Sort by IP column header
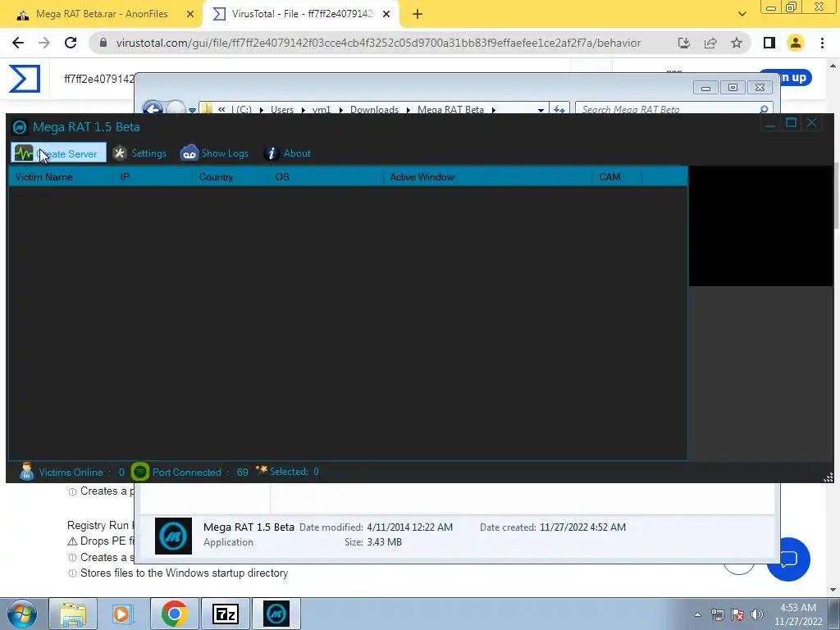 (x=153, y=177)
